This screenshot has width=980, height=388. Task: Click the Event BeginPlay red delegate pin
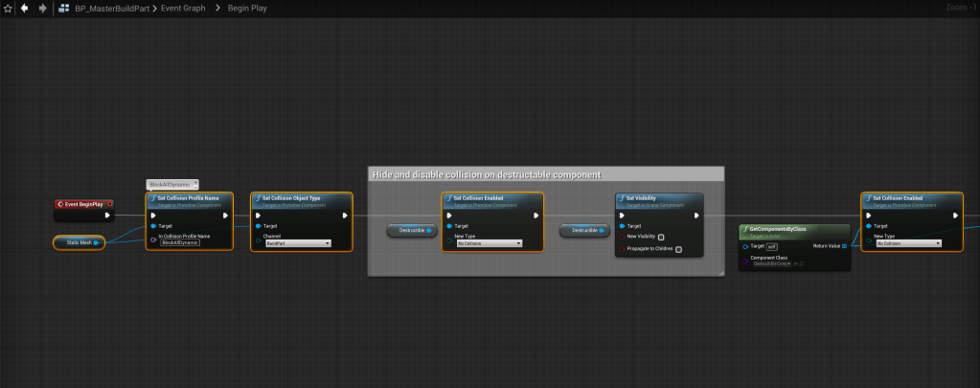[x=111, y=204]
